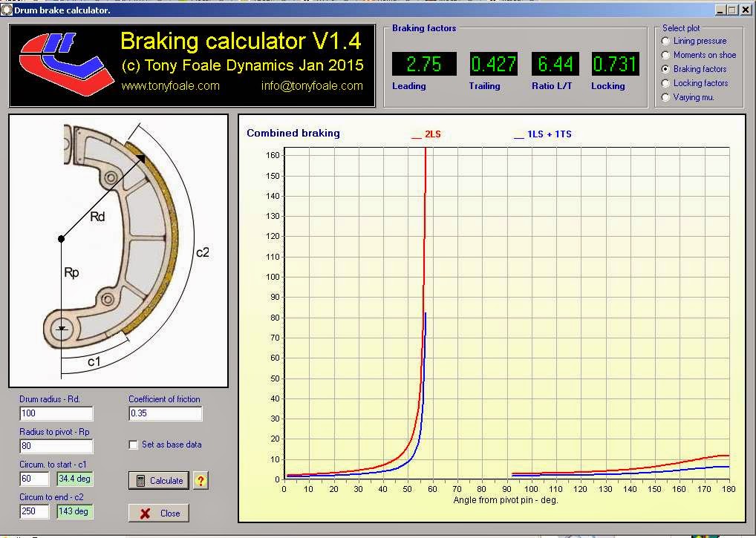Click the Rd label in the diagram

(97, 217)
